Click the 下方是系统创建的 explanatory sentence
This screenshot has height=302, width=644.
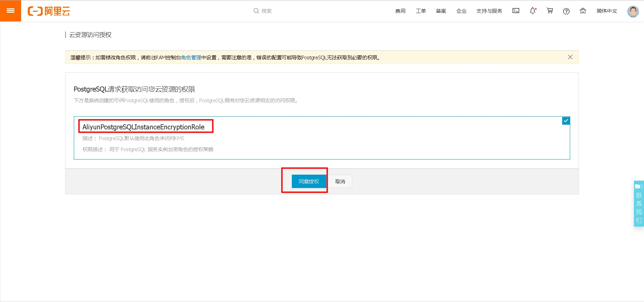pyautogui.click(x=186, y=101)
